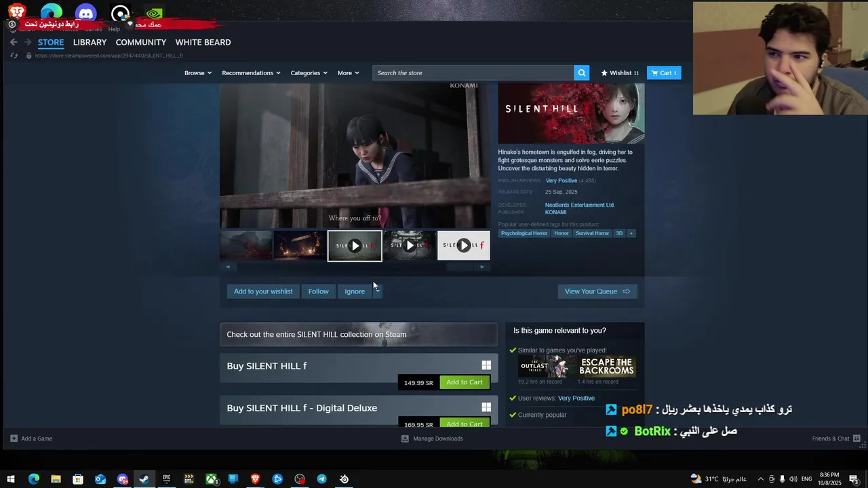
Task: Click the Steam taskbar icon
Action: [x=144, y=479]
